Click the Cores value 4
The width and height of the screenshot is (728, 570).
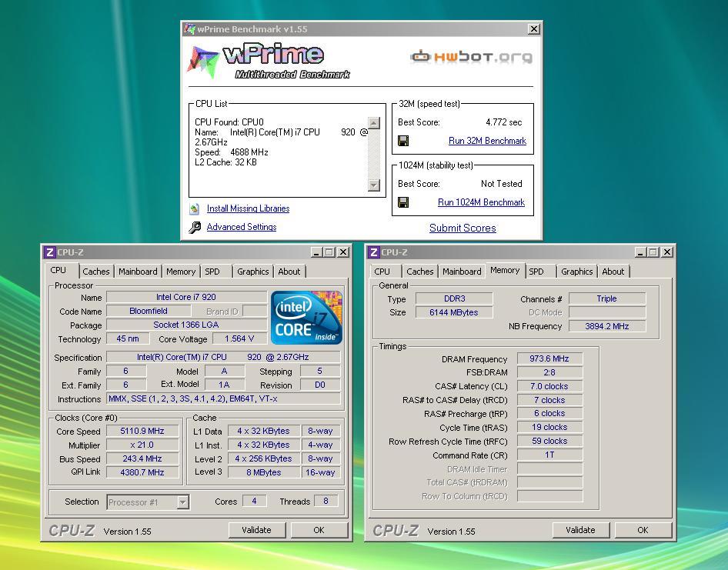(x=254, y=502)
